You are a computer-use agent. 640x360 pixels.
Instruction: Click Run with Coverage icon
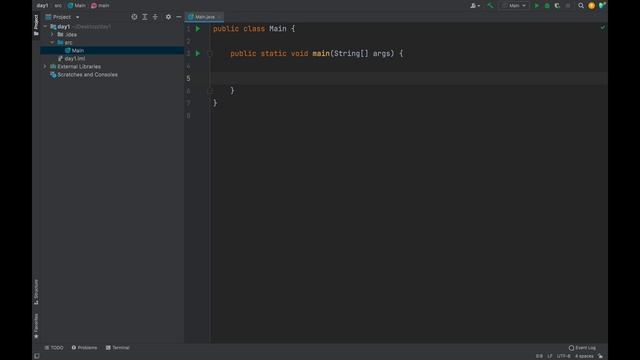coord(557,6)
